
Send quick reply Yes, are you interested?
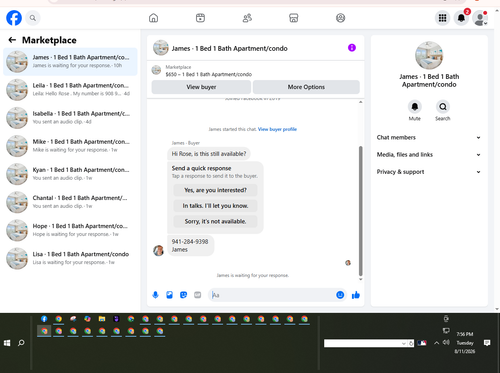point(215,190)
